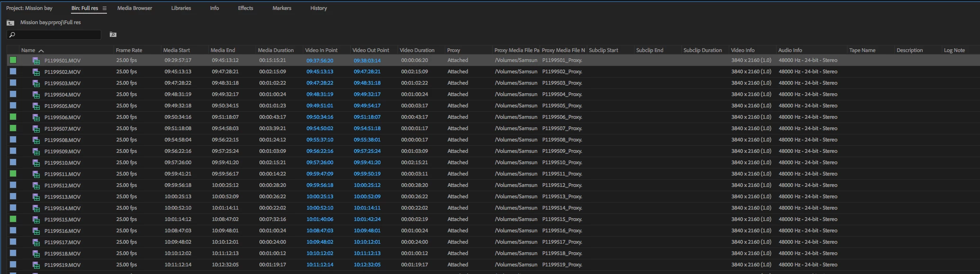Click green label swatch of P1199515.MOV
The image size is (980, 274).
tap(13, 219)
